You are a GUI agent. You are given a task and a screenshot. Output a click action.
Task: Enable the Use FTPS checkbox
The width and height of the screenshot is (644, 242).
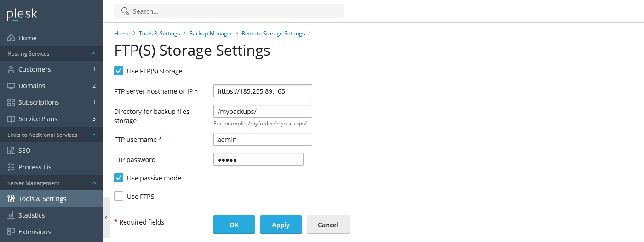119,196
